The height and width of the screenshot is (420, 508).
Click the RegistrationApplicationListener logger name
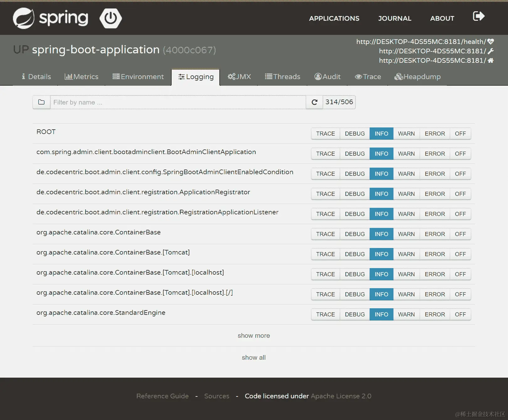[157, 212]
